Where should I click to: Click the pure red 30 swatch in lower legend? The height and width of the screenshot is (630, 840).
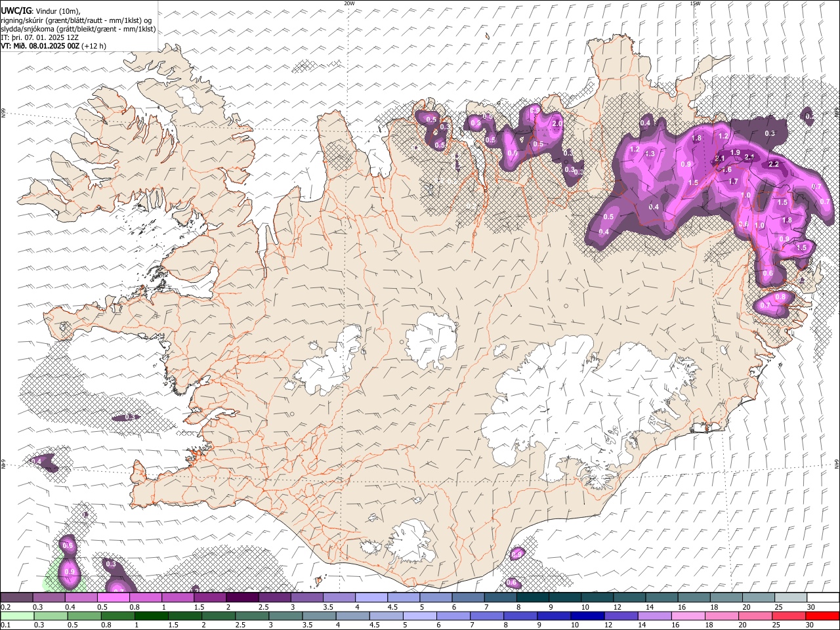(822, 616)
